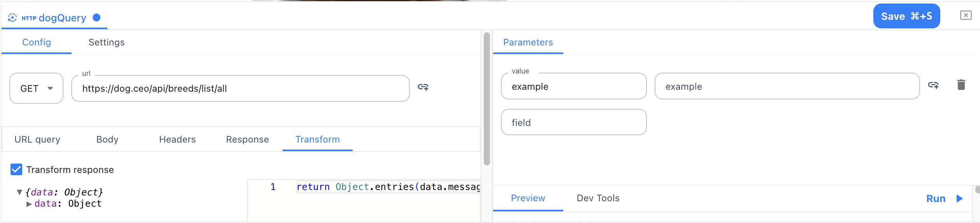Uncheck the Transform response checkbox
The image size is (980, 223).
(16, 170)
